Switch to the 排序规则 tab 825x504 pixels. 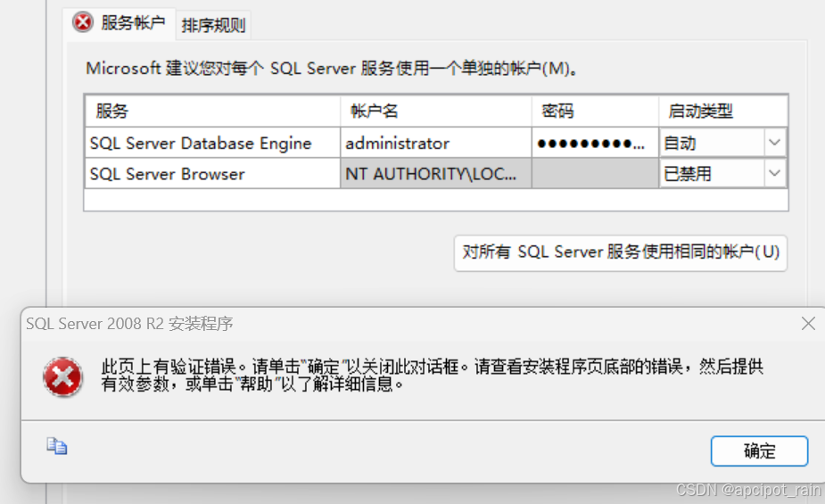213,25
